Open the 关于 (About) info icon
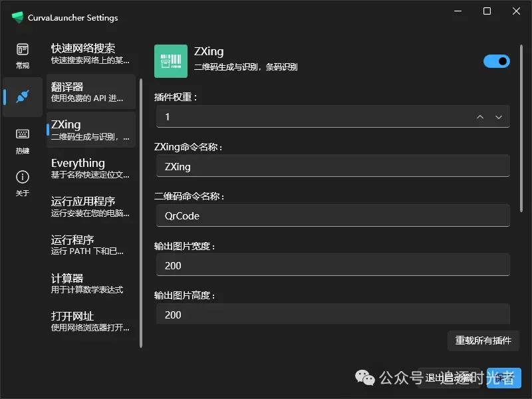This screenshot has width=532, height=399. tap(22, 178)
